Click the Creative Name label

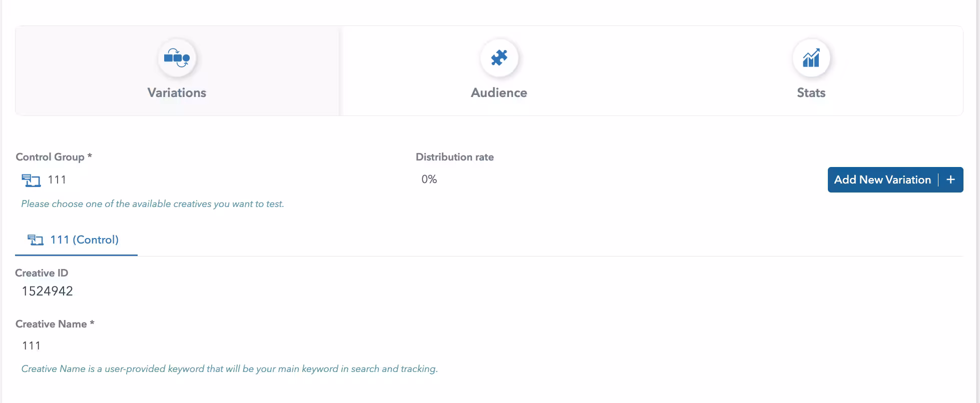[51, 324]
